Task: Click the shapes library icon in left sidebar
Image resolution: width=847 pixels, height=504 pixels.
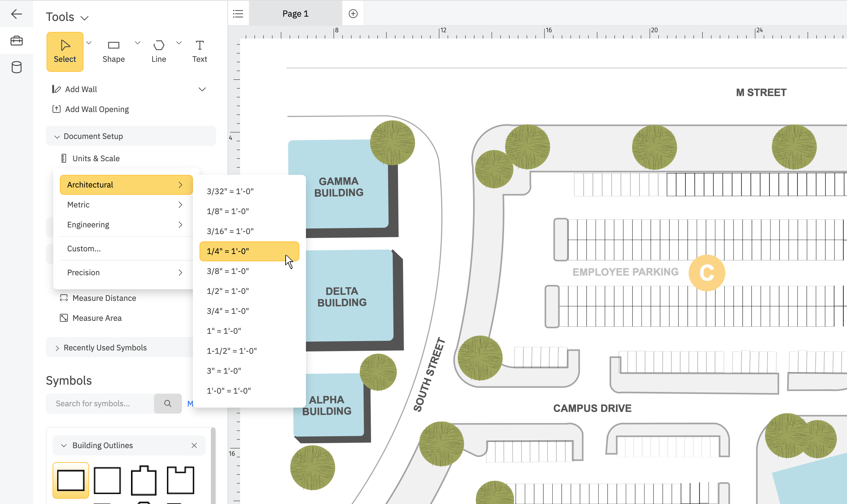Action: point(17,41)
